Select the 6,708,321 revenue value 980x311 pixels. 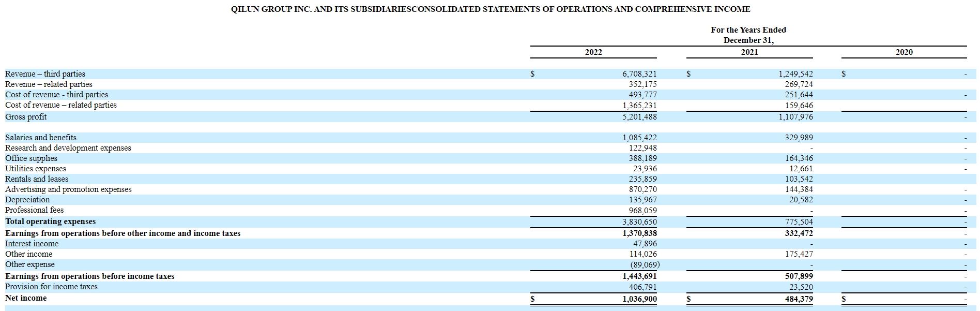click(x=639, y=74)
